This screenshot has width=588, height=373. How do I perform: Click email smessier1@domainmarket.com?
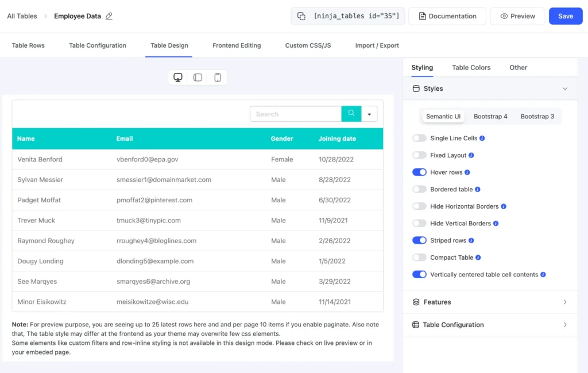click(164, 180)
